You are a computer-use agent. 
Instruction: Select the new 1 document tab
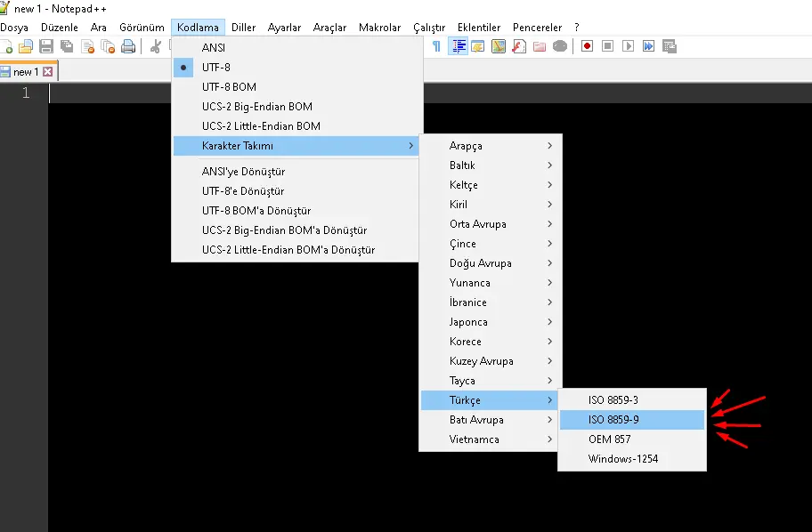pyautogui.click(x=25, y=72)
